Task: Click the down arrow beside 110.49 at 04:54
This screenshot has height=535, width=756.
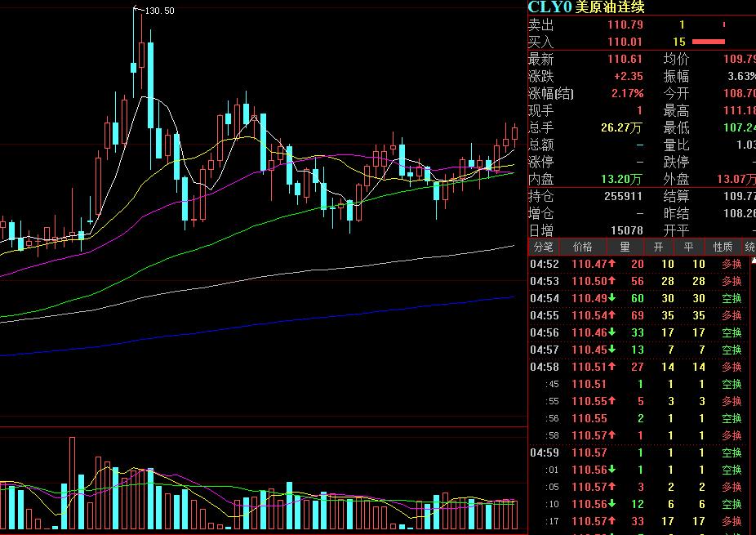Action: (x=611, y=298)
